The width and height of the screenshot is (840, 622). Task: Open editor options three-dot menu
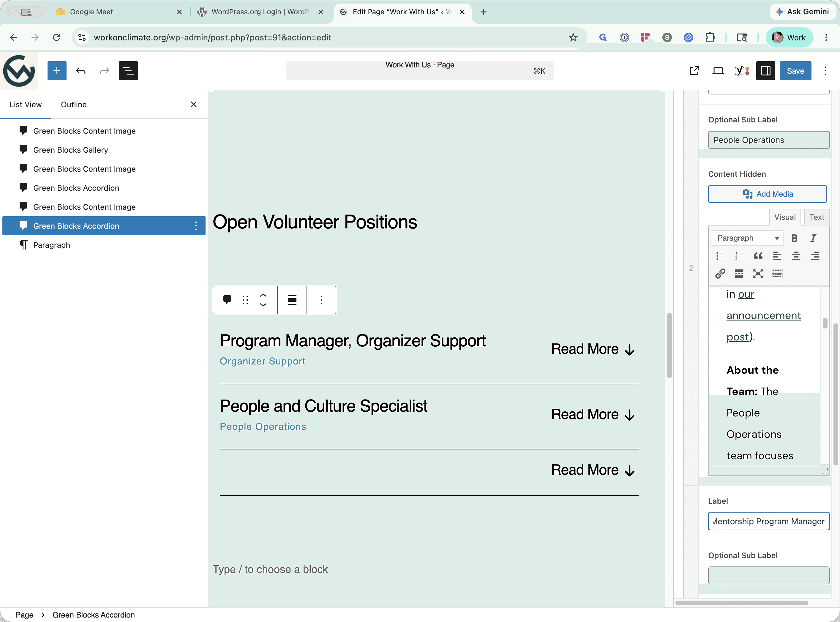point(825,71)
